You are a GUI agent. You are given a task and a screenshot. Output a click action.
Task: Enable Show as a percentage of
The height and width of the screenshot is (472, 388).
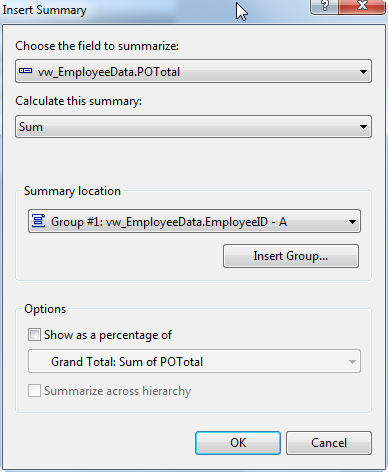tap(34, 334)
